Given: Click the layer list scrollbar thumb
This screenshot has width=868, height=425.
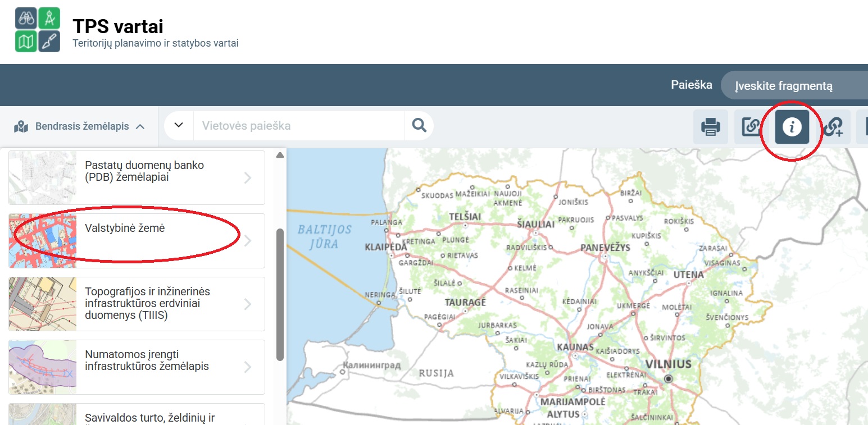Looking at the screenshot, I should coord(280,295).
